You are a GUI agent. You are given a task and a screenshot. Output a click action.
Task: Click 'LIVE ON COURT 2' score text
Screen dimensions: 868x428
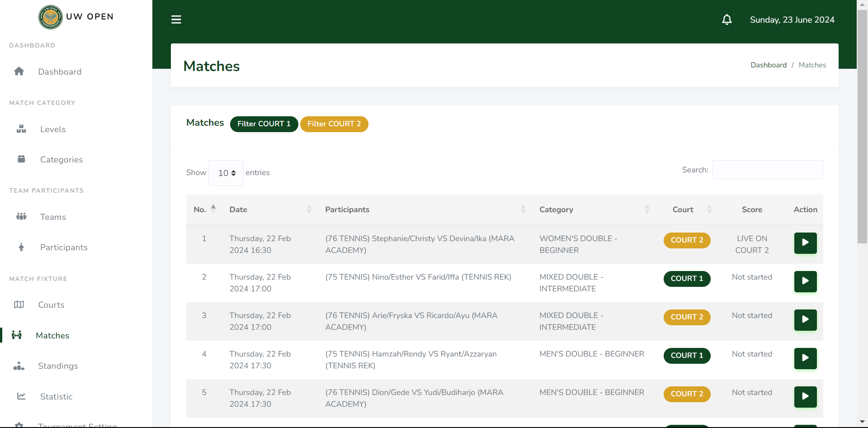click(752, 244)
